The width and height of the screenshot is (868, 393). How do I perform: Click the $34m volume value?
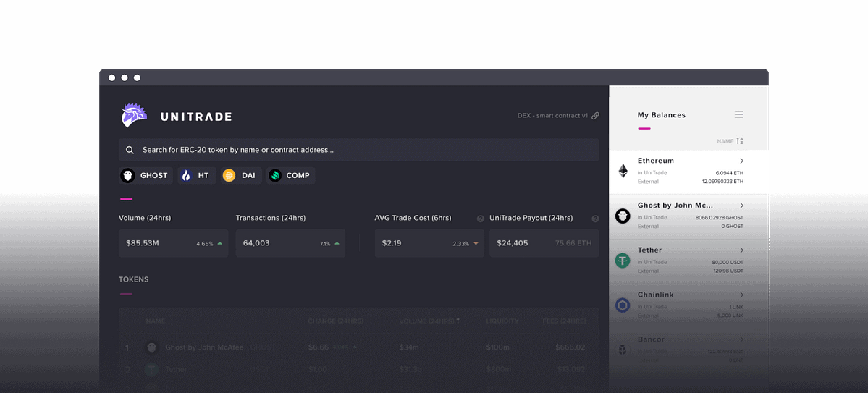point(408,347)
